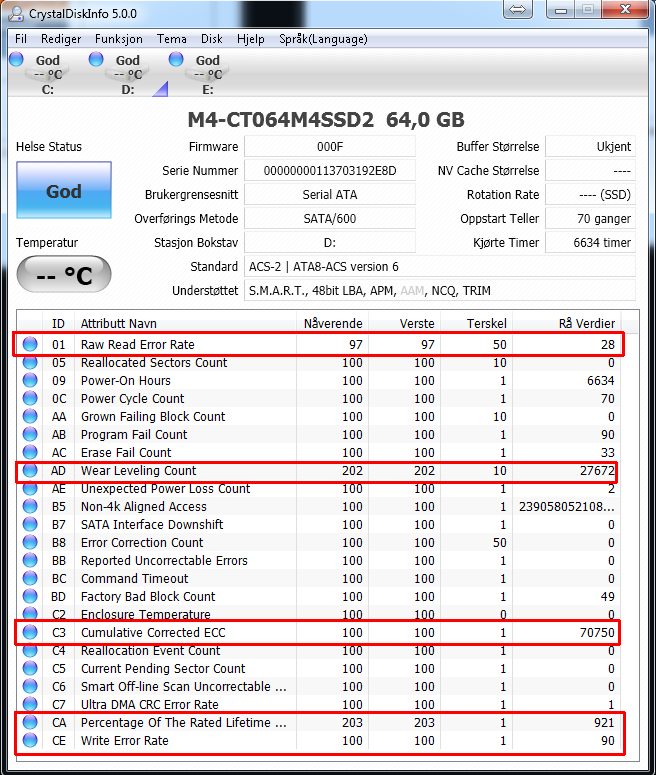Screen dimensions: 656x775
Task: Click the Terskel column header
Action: [476, 323]
